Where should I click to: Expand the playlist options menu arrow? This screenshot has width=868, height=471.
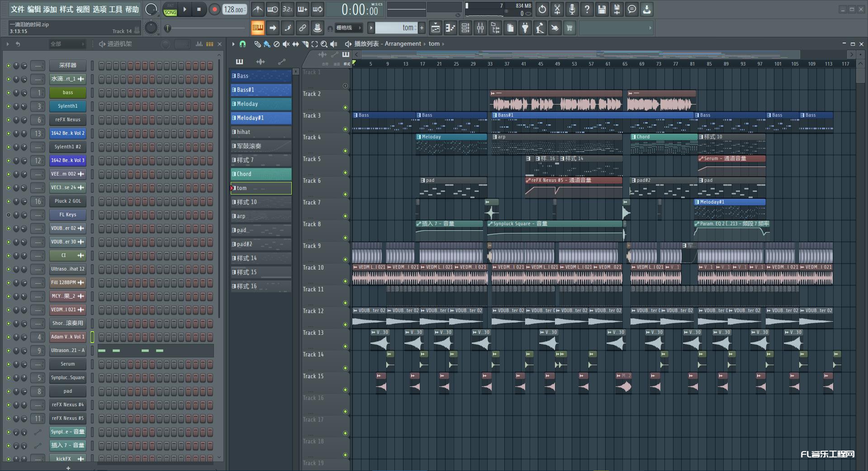click(x=233, y=44)
